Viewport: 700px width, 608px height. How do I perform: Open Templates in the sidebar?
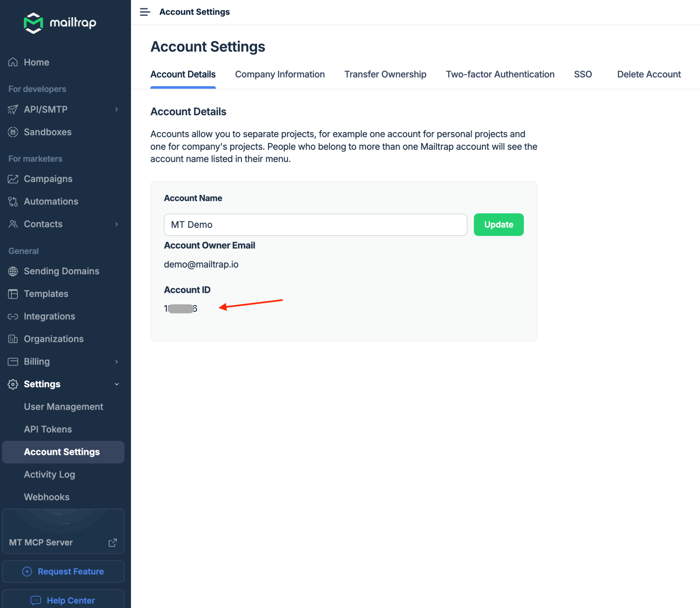pos(46,294)
